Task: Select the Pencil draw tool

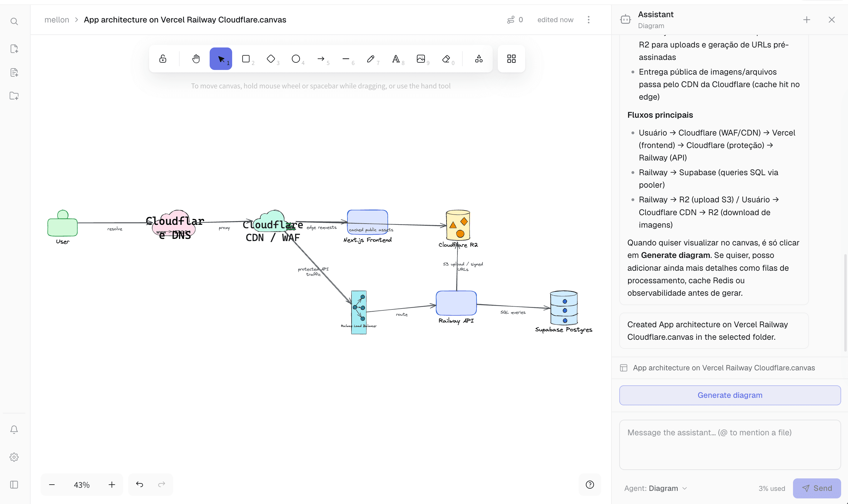Action: click(371, 59)
